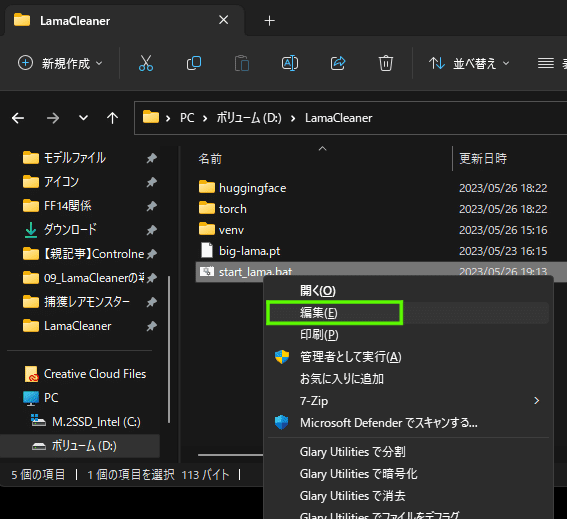Click the Cut scissors icon in toolbar
Screen dimensions: 567x519
[x=146, y=63]
